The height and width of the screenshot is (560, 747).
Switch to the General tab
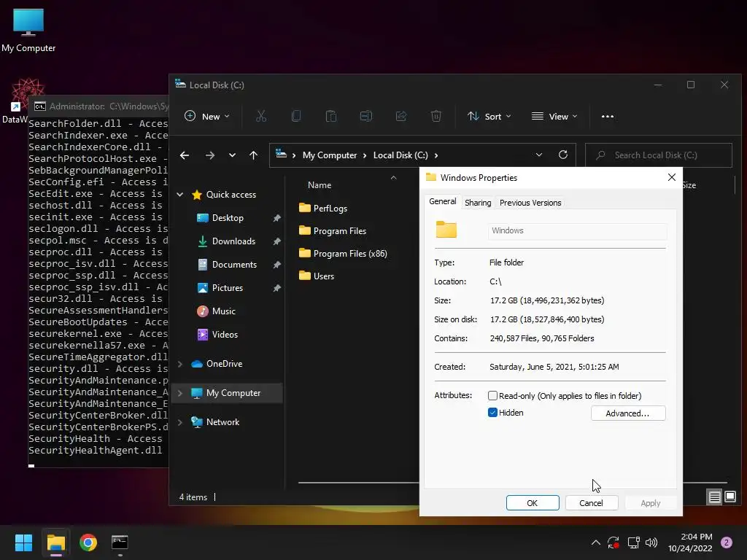pyautogui.click(x=443, y=201)
